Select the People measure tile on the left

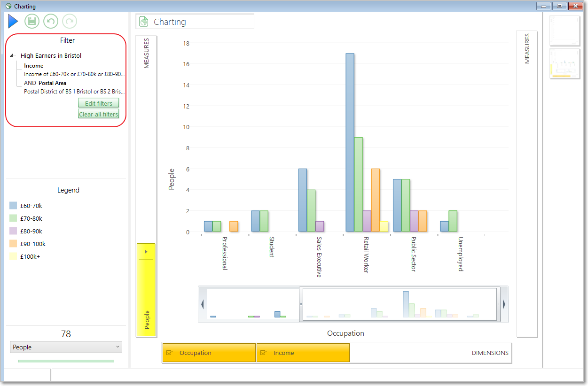(146, 290)
